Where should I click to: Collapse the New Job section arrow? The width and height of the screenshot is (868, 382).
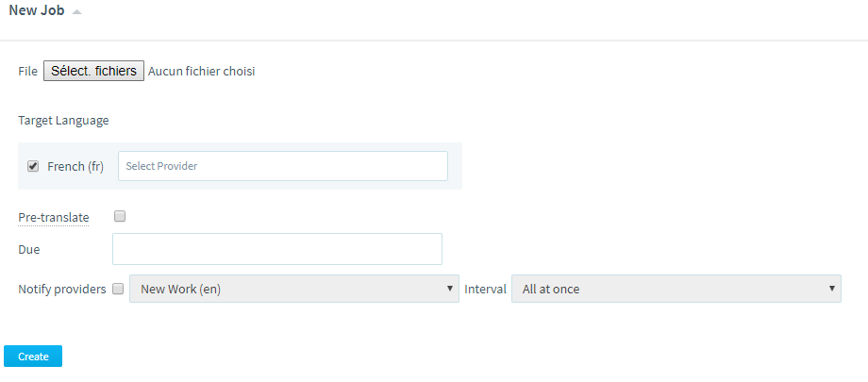point(77,12)
